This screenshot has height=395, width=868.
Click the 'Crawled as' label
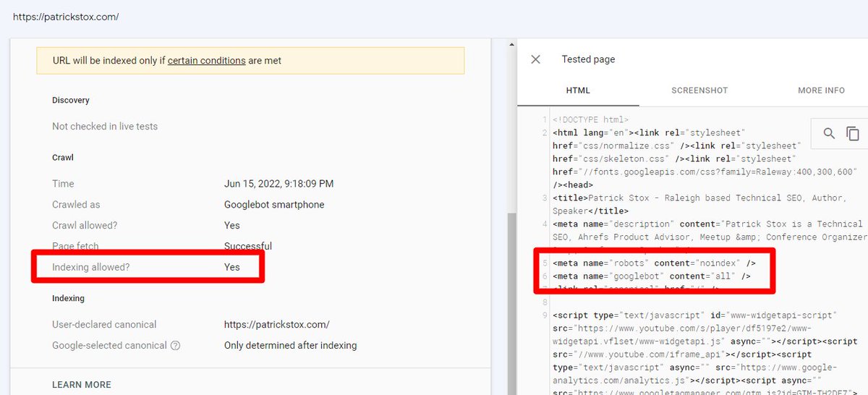76,205
